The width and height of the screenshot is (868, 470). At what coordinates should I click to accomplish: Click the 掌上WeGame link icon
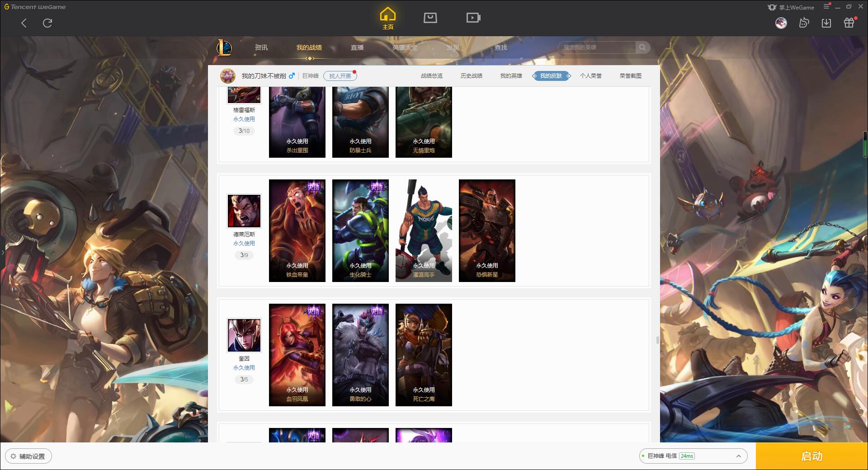point(772,7)
